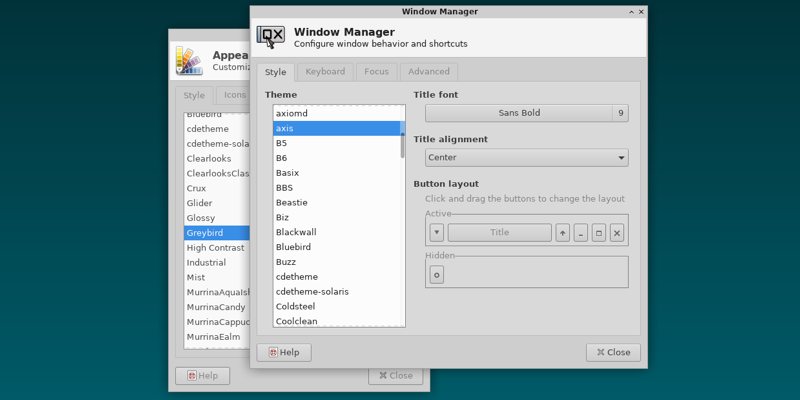800x400 pixels.
Task: Click the close X button in Active layout
Action: pyautogui.click(x=617, y=233)
